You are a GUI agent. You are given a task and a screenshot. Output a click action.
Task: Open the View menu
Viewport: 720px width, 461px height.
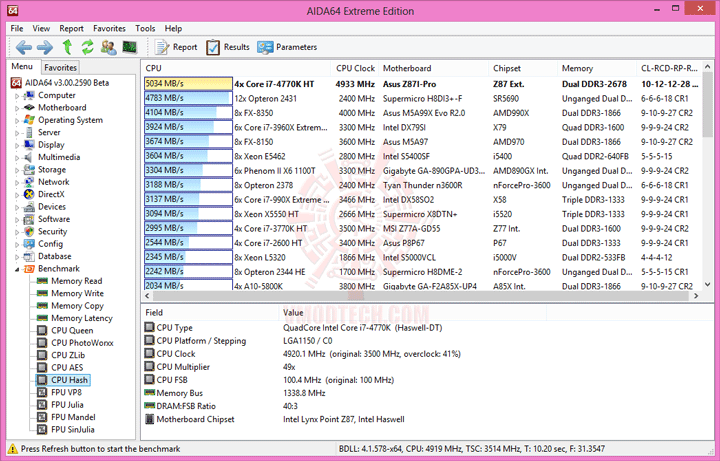click(41, 28)
